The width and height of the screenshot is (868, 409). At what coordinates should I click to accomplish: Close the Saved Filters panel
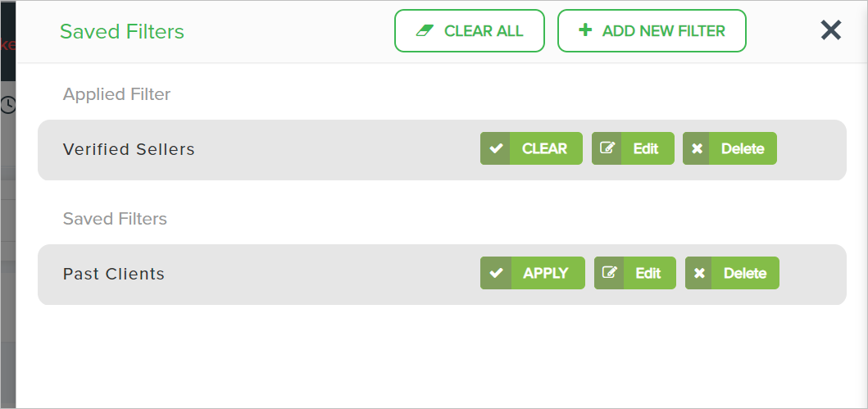pyautogui.click(x=830, y=30)
